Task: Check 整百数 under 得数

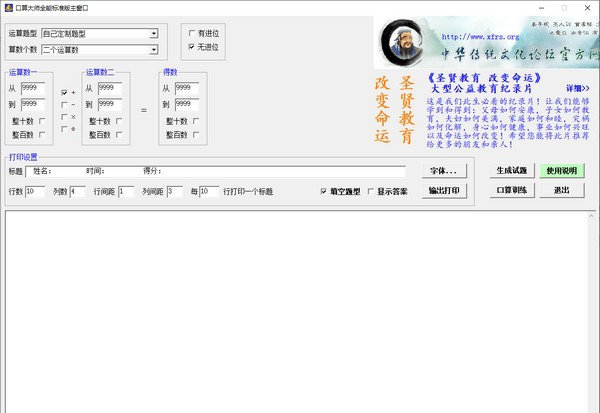Action: (196, 135)
